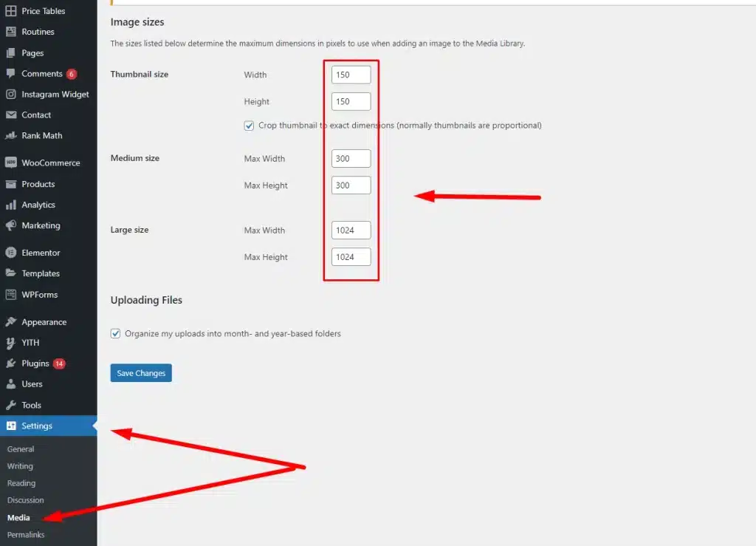Open Permalinks settings submenu link
This screenshot has width=756, height=546.
(x=26, y=534)
